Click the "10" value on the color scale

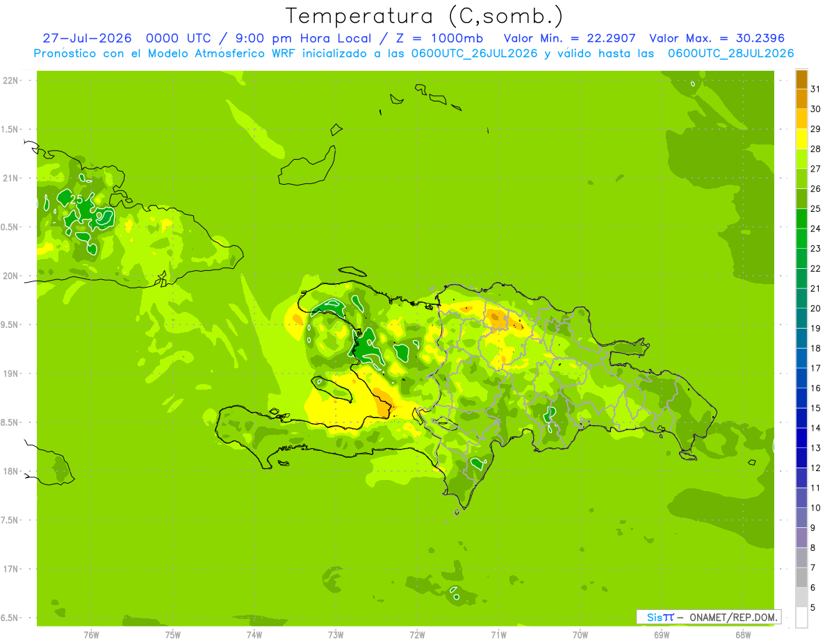[x=816, y=508]
